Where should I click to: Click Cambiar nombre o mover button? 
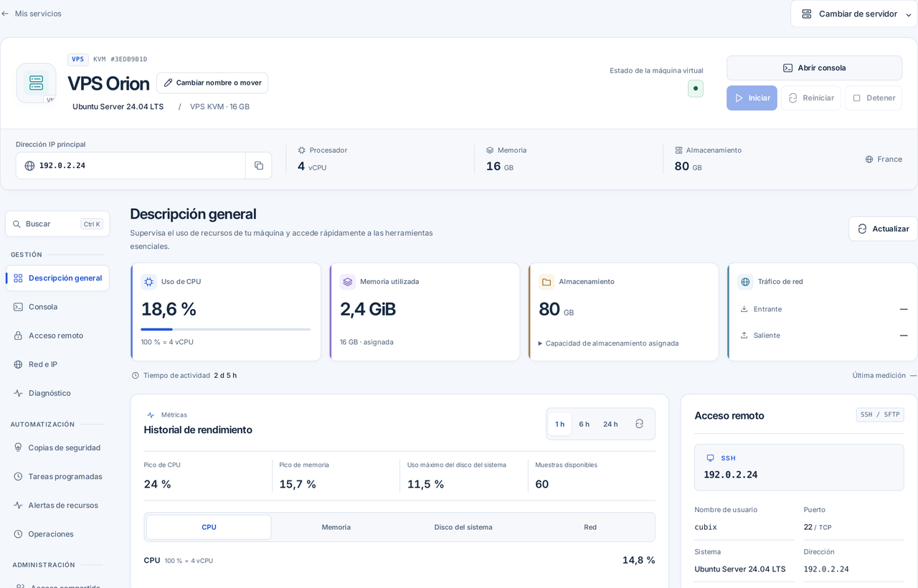point(212,82)
